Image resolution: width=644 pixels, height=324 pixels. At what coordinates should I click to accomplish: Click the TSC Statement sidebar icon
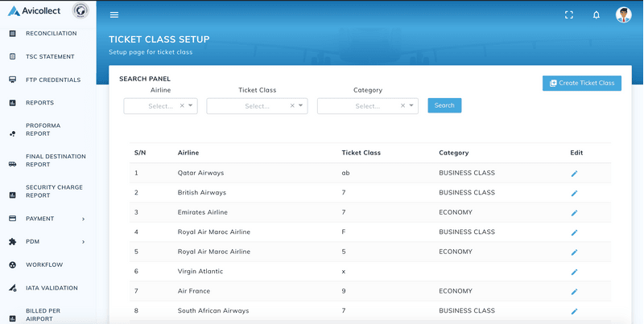(x=12, y=56)
